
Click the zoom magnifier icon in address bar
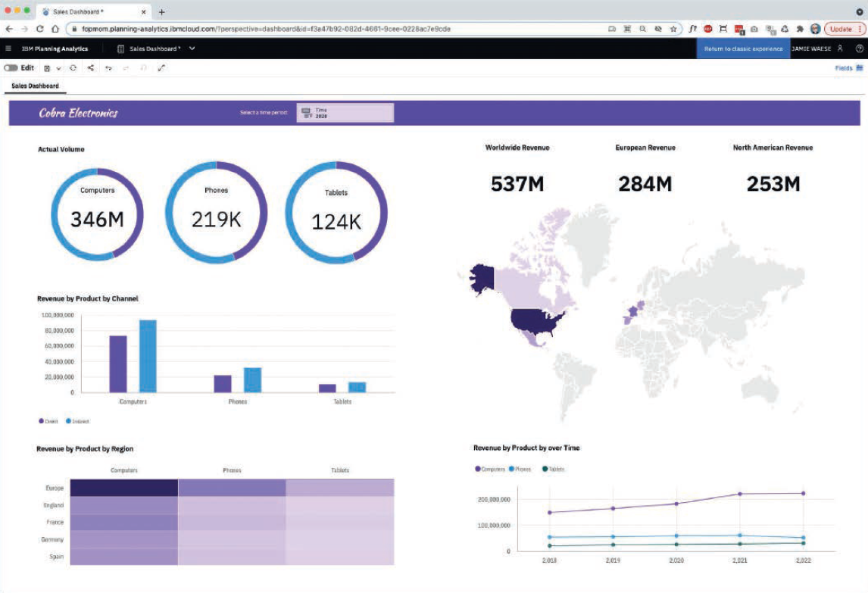pyautogui.click(x=642, y=29)
